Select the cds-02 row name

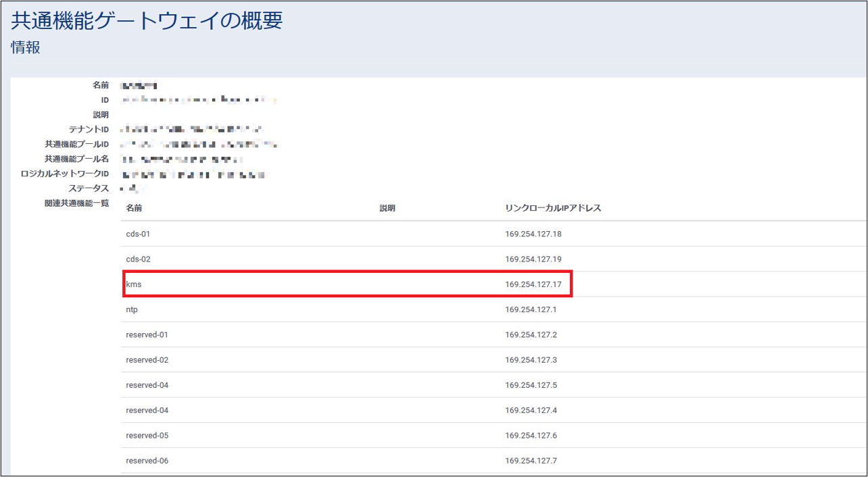138,259
